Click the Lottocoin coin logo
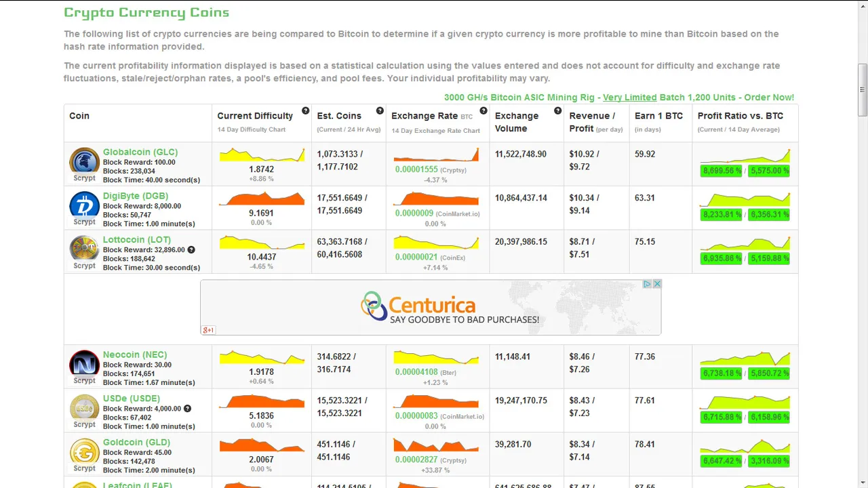Image resolution: width=868 pixels, height=488 pixels. (x=84, y=249)
